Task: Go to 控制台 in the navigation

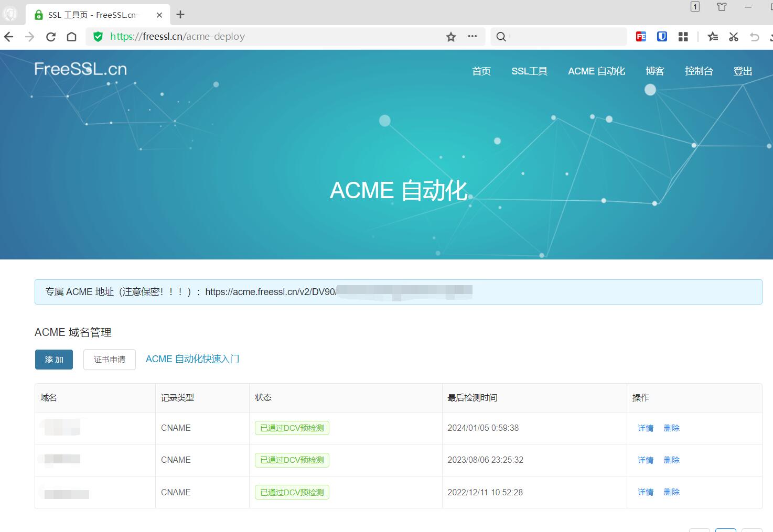Action: (x=699, y=71)
